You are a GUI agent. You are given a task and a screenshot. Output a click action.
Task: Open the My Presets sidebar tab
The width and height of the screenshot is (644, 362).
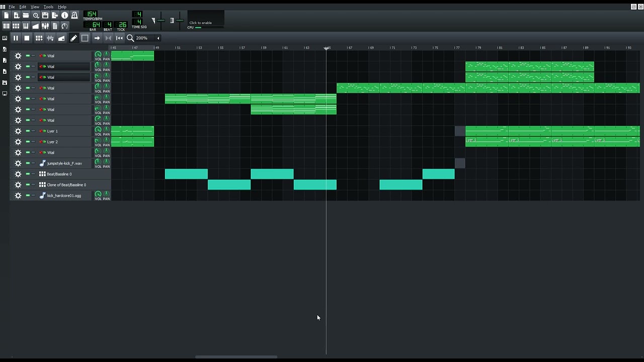(x=5, y=71)
